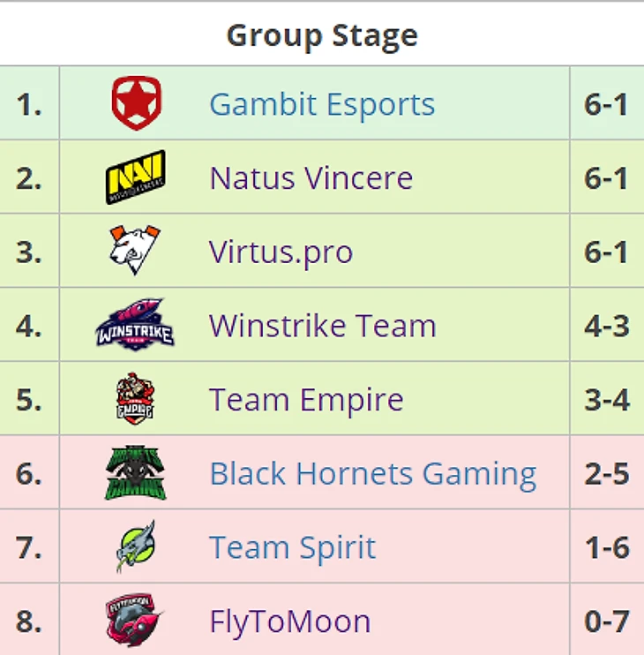This screenshot has height=655, width=644.
Task: Click the Virtus.pro polar bear logo
Action: (x=135, y=250)
